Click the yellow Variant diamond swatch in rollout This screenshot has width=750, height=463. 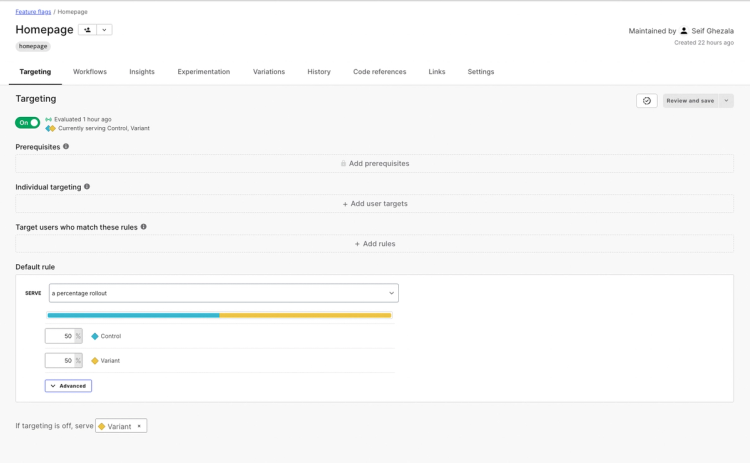pos(95,361)
